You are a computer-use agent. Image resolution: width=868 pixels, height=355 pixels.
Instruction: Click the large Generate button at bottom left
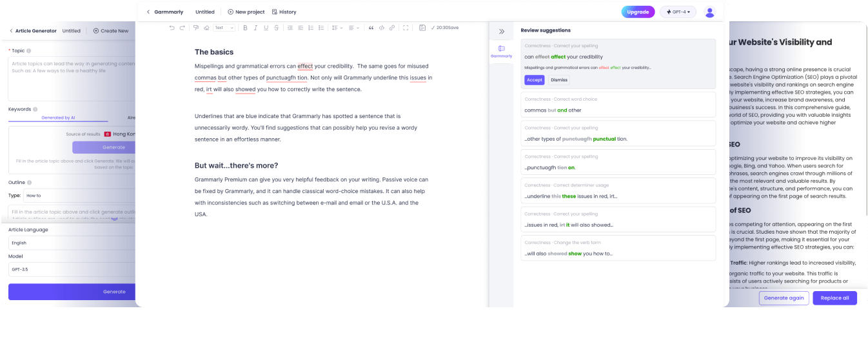point(72,292)
